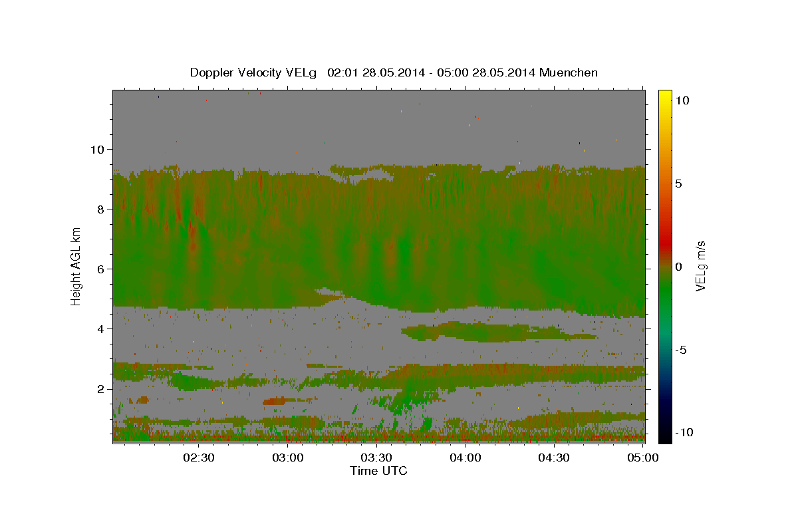
Task: Click the 'Height AGL km' axis label
Action: [x=76, y=266]
